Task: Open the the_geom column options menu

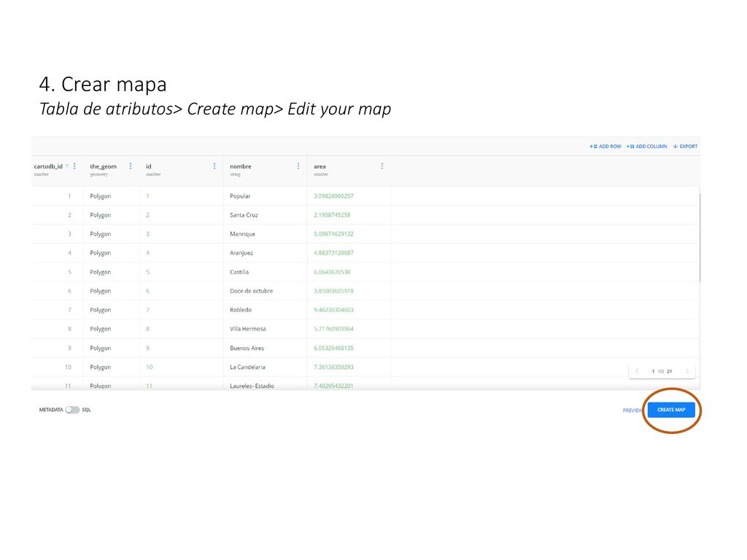Action: pos(131,166)
